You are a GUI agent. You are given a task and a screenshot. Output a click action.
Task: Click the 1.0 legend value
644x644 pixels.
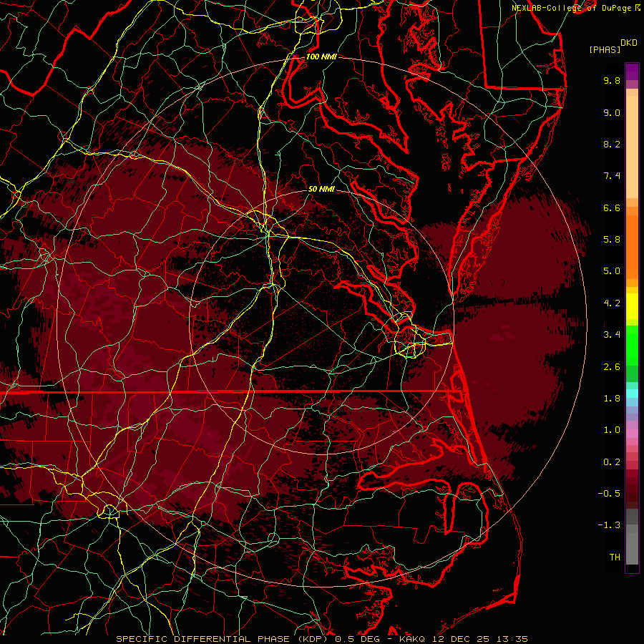click(x=612, y=430)
